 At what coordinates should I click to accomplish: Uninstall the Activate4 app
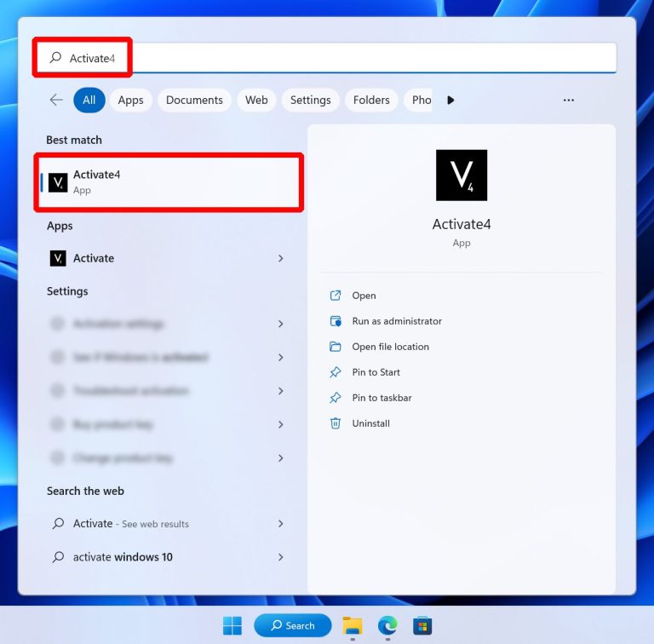[x=370, y=423]
